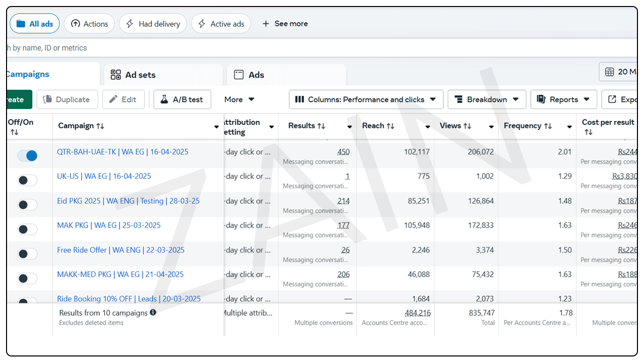Open the Reach column options arrow
Image resolution: width=644 pixels, height=362 pixels.
tap(428, 127)
